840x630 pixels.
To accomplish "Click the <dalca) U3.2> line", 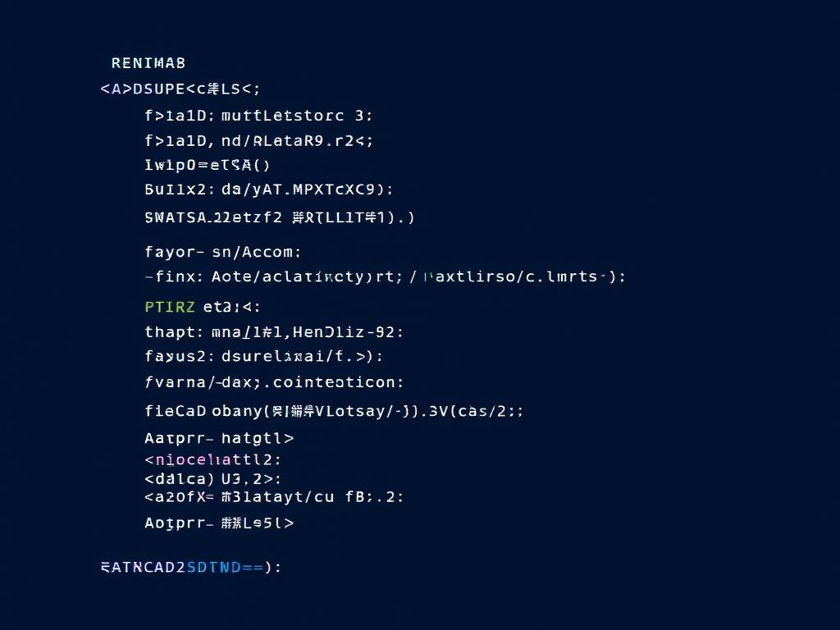I will coord(212,478).
